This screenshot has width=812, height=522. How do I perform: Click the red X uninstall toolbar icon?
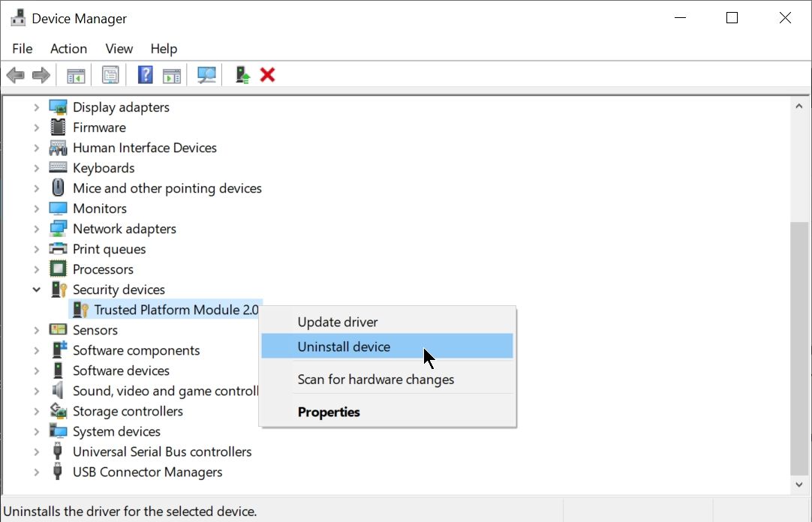click(267, 75)
